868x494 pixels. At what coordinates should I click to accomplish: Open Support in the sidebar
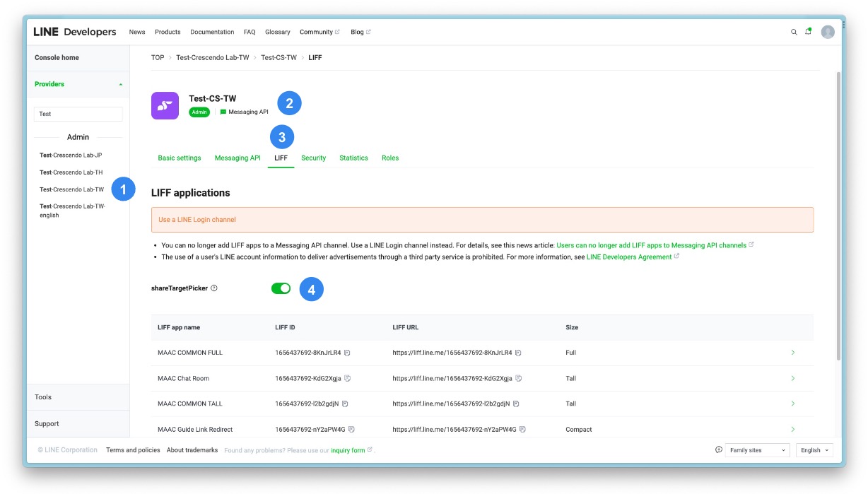(47, 424)
